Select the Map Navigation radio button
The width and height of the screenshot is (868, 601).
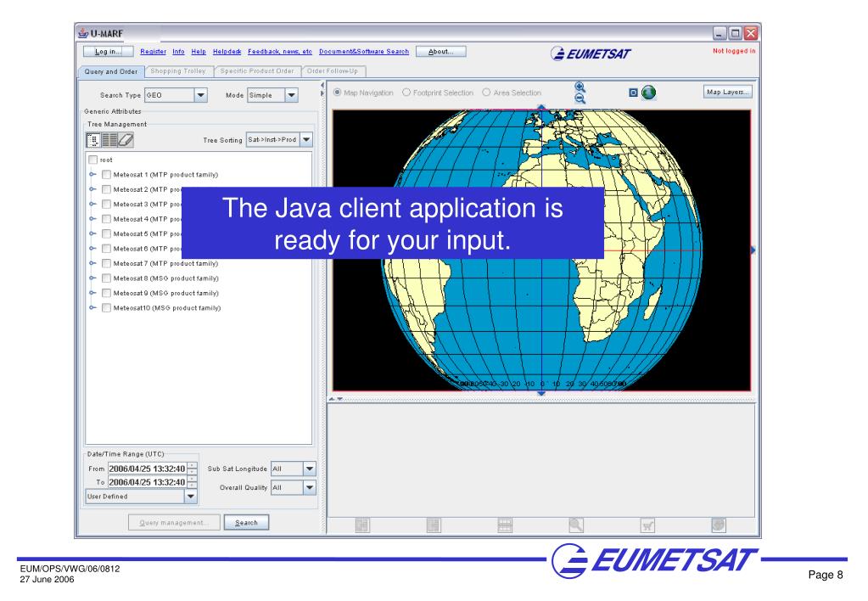(x=337, y=93)
